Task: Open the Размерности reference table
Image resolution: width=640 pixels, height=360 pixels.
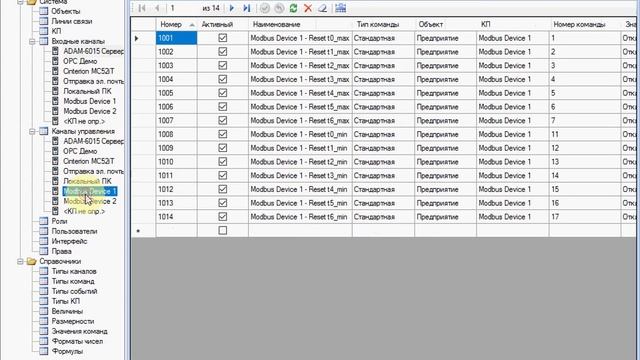Action: pyautogui.click(x=73, y=321)
